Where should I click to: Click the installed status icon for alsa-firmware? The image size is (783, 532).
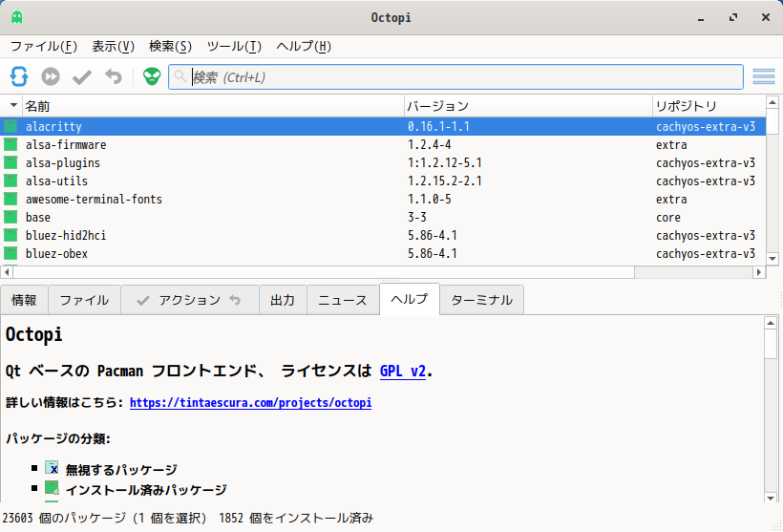tap(11, 144)
